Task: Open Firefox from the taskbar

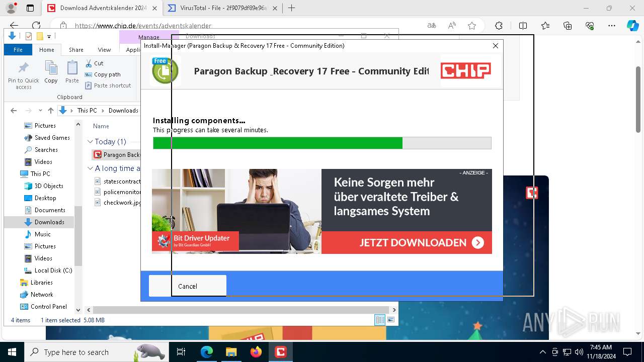Action: pos(256,352)
